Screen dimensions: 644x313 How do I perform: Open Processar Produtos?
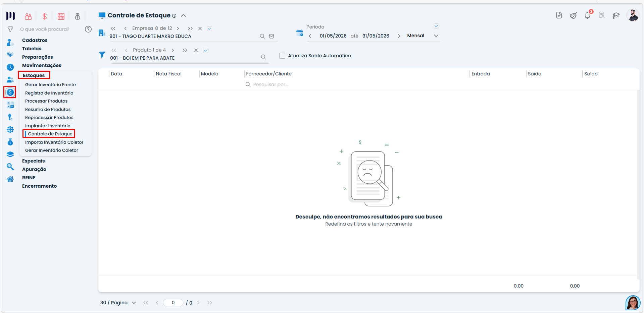(46, 101)
